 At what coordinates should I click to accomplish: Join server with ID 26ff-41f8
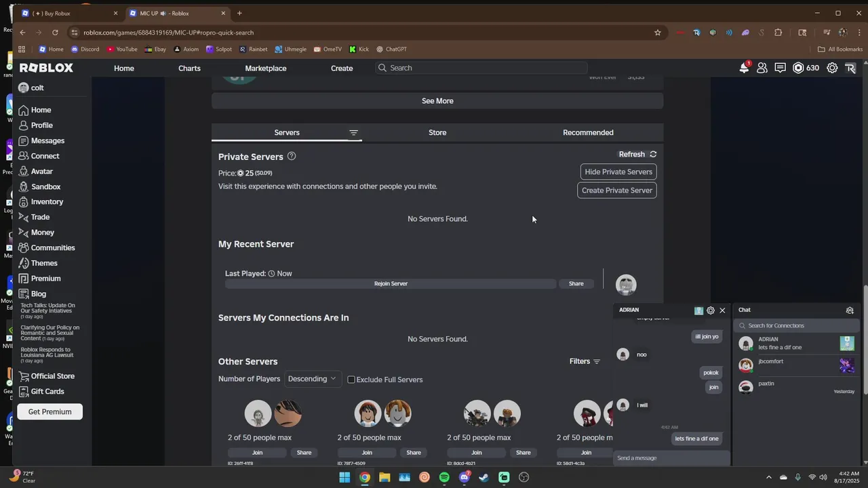click(x=257, y=453)
